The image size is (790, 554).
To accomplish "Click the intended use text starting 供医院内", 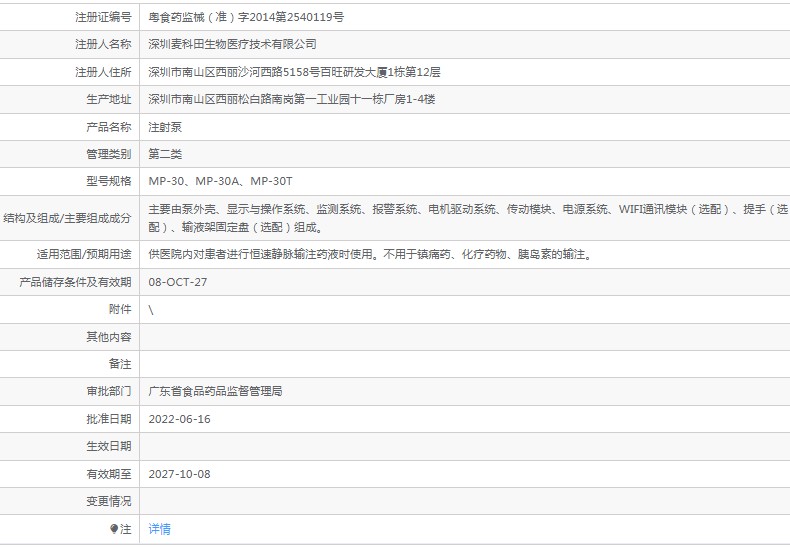I will click(371, 254).
